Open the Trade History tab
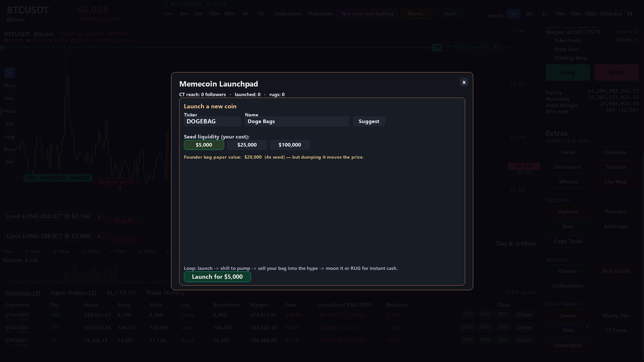Image resolution: width=644 pixels, height=362 pixels. click(166, 293)
